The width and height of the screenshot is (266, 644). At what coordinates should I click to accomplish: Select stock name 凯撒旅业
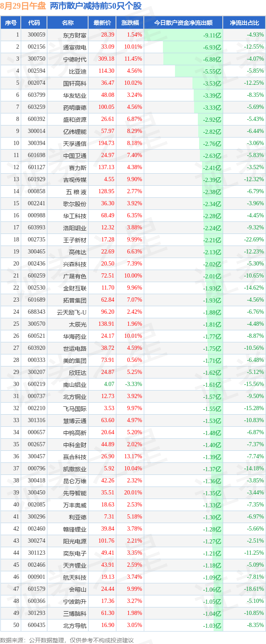click(x=75, y=469)
